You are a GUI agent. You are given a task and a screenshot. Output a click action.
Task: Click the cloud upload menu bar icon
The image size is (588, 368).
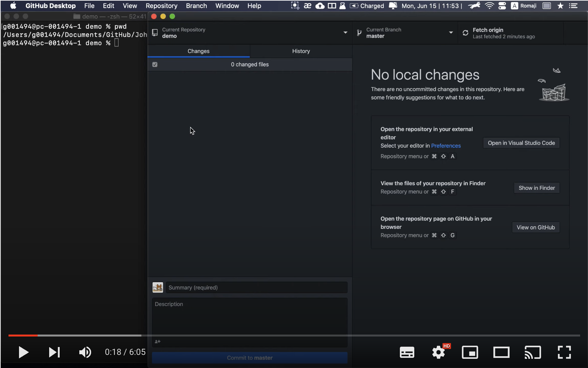click(x=320, y=6)
